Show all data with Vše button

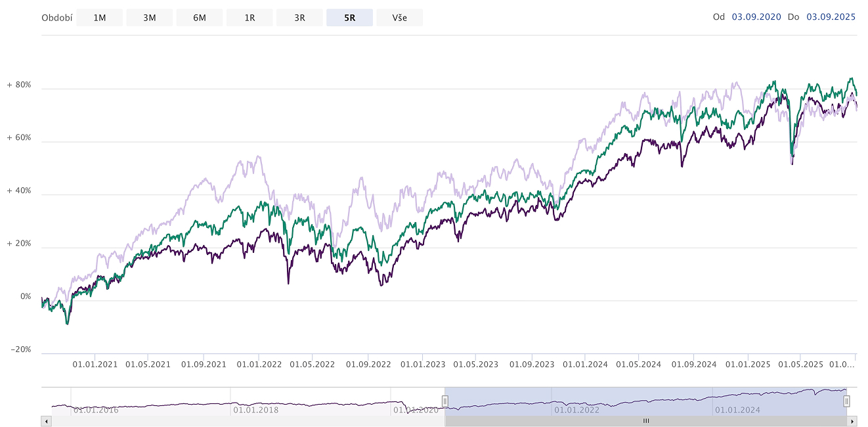tap(399, 18)
